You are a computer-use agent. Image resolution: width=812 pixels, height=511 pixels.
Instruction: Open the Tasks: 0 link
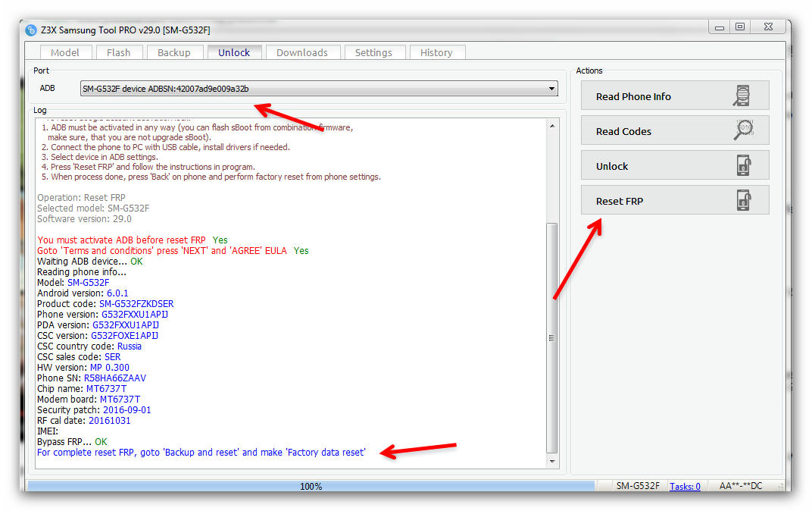click(x=685, y=486)
